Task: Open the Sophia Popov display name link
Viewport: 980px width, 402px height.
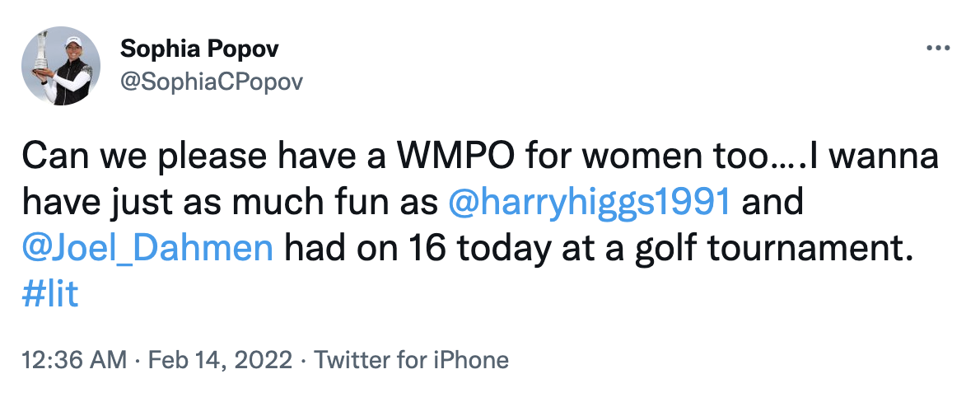Action: pyautogui.click(x=199, y=49)
